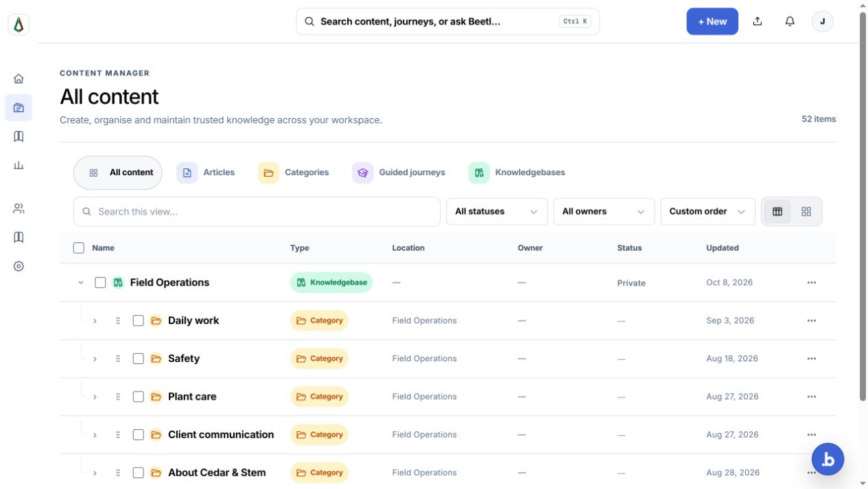Screen dimensions: 868x489
Task: Click drag handle of Client communication row
Action: tap(118, 435)
